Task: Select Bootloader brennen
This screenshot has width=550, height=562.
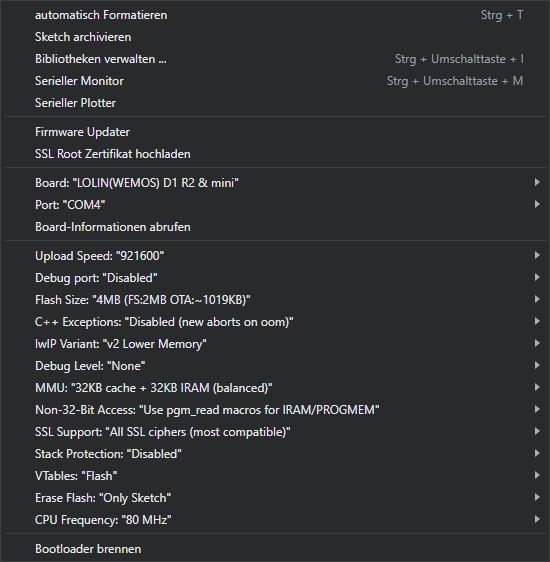Action: point(275,549)
